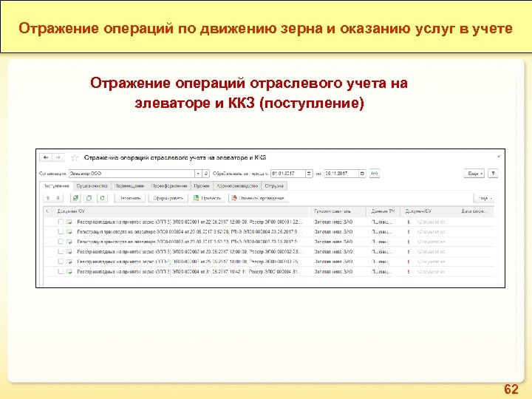Tick checkbox for Регистрация транспорта ЭЛ00-000004
The height and width of the screenshot is (399, 532).
point(61,232)
